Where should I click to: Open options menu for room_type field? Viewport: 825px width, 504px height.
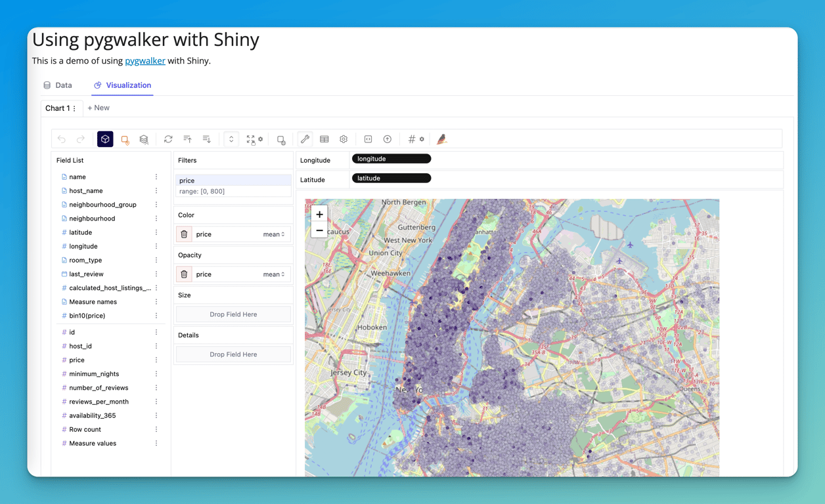(156, 261)
